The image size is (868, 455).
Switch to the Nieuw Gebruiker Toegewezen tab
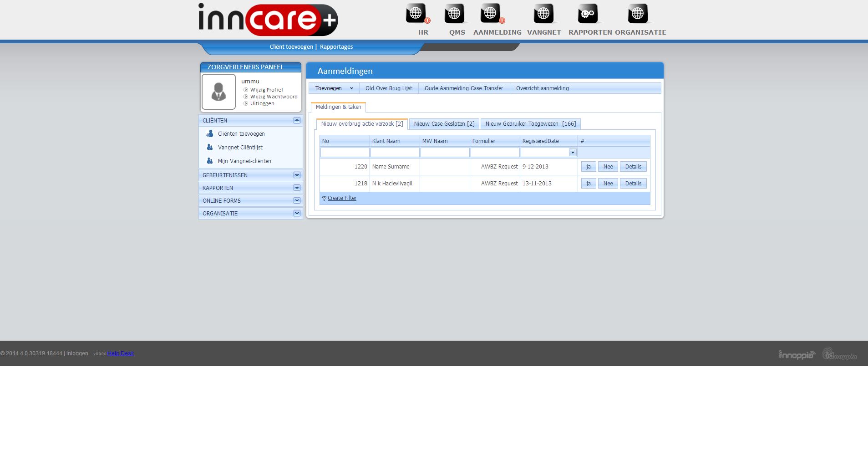pos(531,124)
